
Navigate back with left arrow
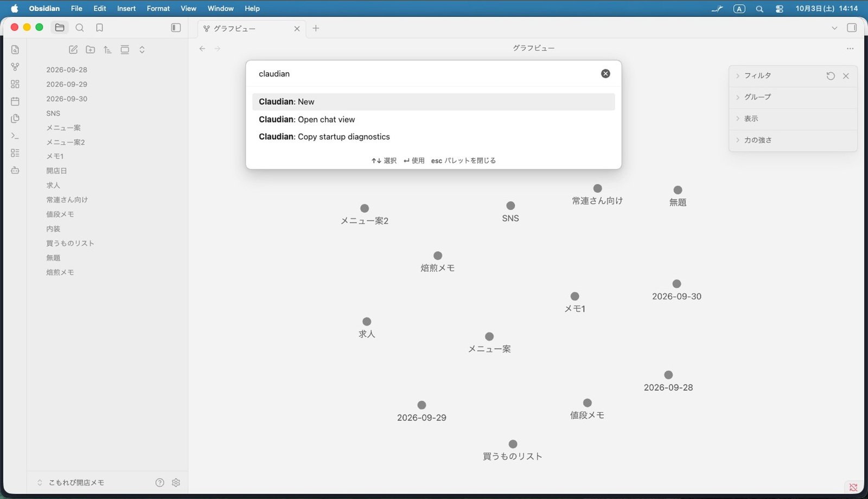point(202,48)
